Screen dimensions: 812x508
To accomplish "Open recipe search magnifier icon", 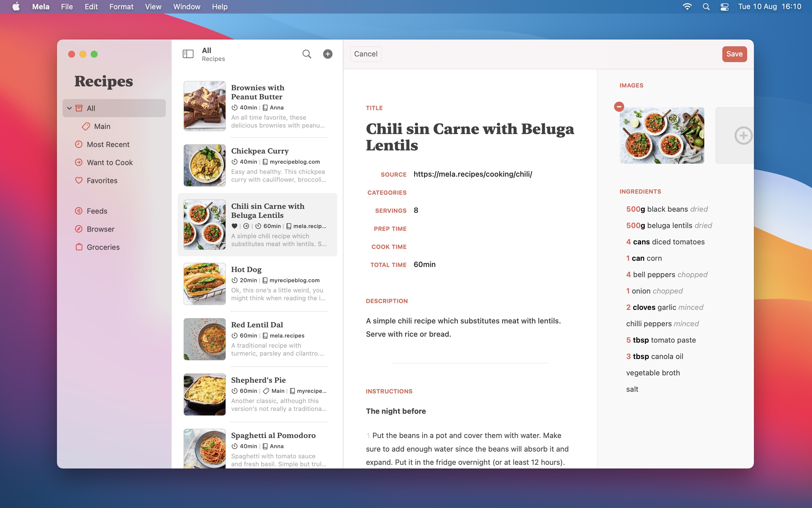I will (307, 54).
